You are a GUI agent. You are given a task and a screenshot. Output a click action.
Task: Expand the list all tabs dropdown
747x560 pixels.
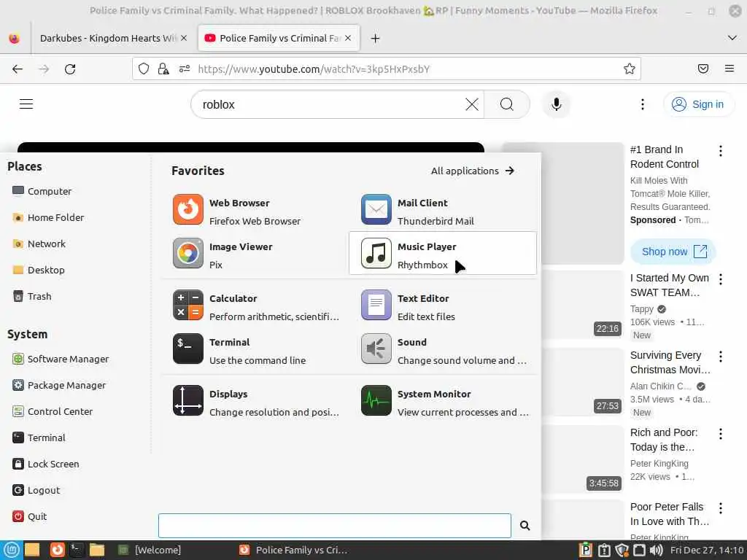point(732,38)
